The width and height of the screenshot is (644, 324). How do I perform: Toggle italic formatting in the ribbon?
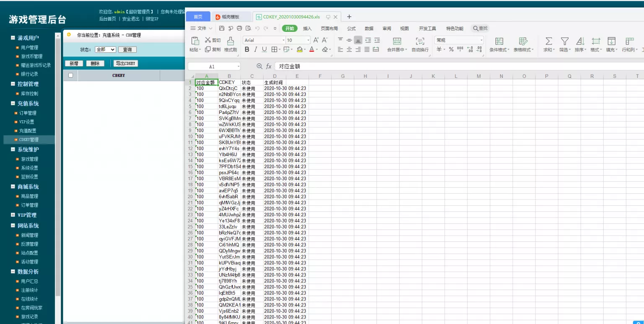click(x=256, y=49)
